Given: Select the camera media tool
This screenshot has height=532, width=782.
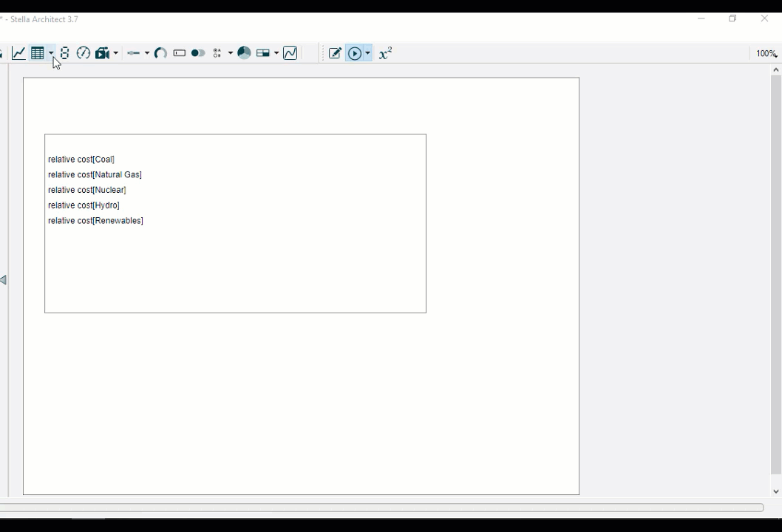Looking at the screenshot, I should click(102, 53).
